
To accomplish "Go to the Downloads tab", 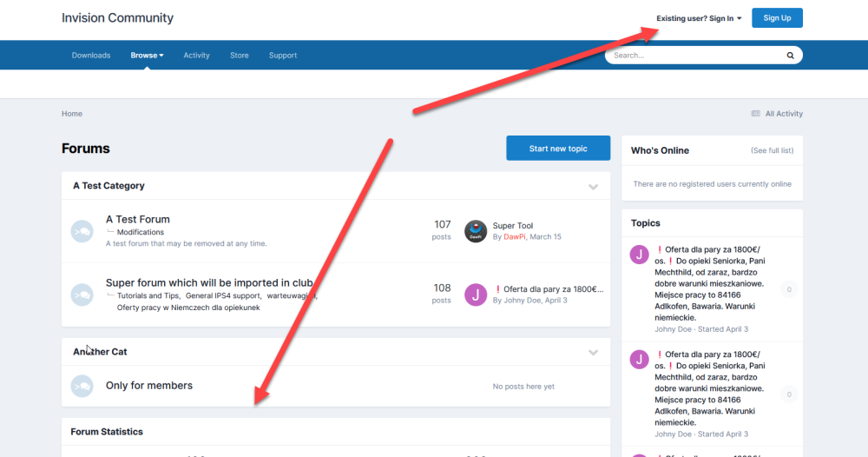I will [91, 56].
